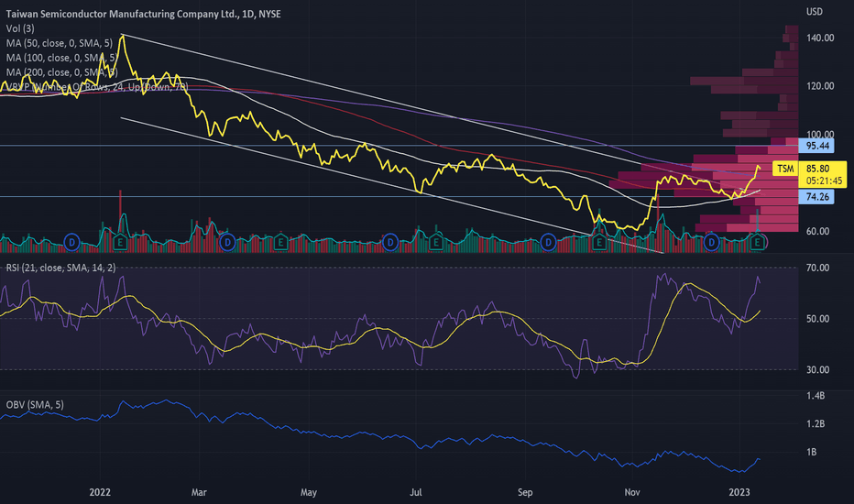Click the 50.00 RSI axis label
Image resolution: width=854 pixels, height=504 pixels.
(817, 319)
